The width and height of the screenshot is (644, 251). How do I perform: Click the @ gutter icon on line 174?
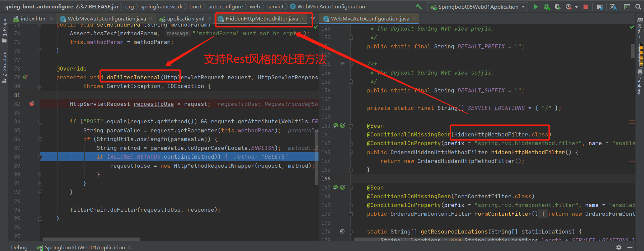click(x=342, y=231)
